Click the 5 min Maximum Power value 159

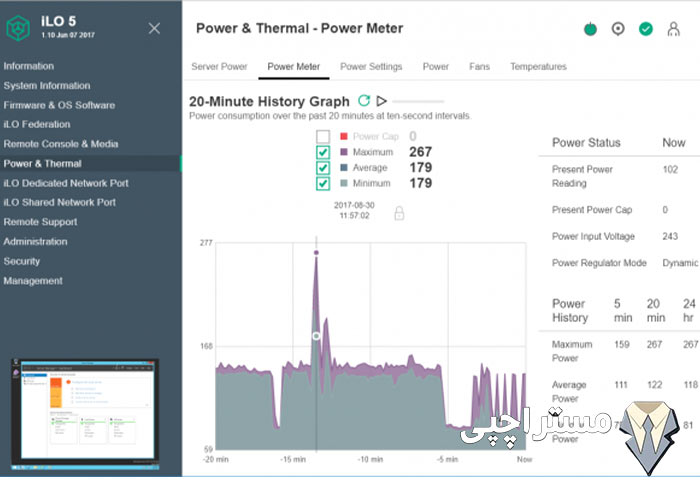tap(622, 344)
